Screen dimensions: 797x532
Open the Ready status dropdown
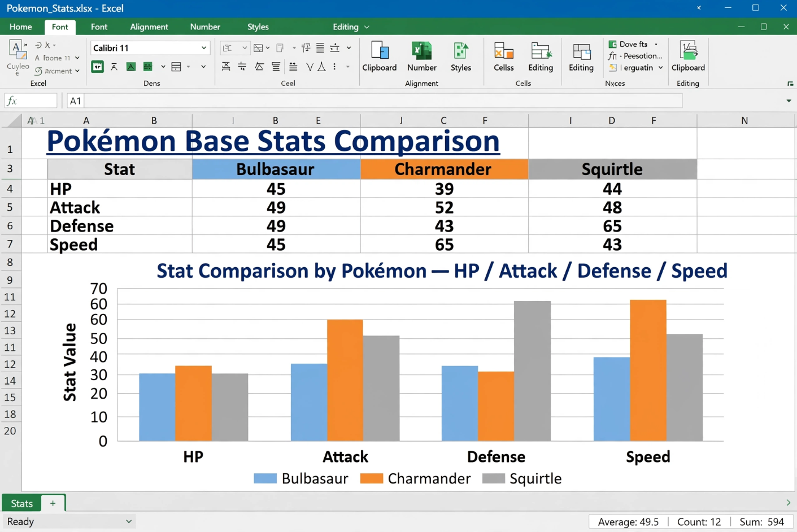click(x=129, y=521)
